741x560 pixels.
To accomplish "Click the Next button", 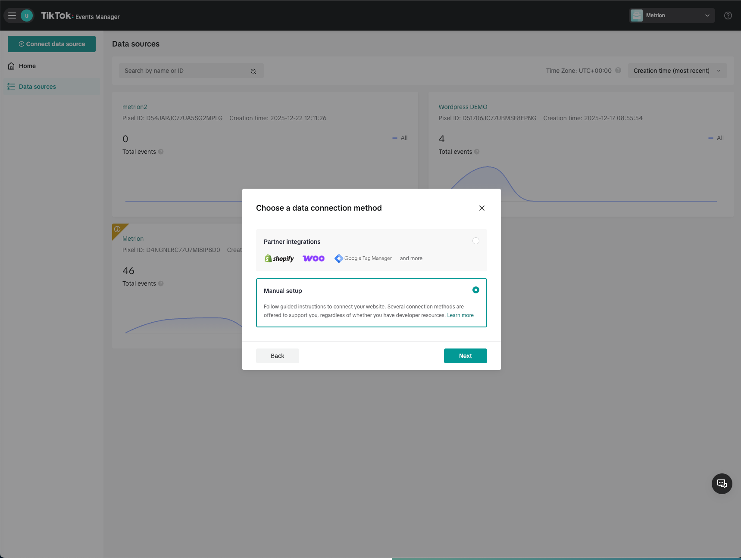I will click(x=466, y=356).
